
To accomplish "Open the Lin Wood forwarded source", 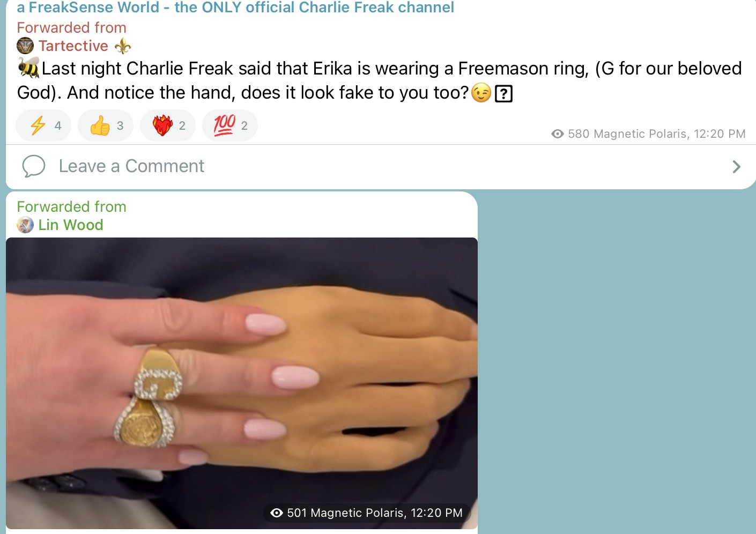I will [x=71, y=225].
